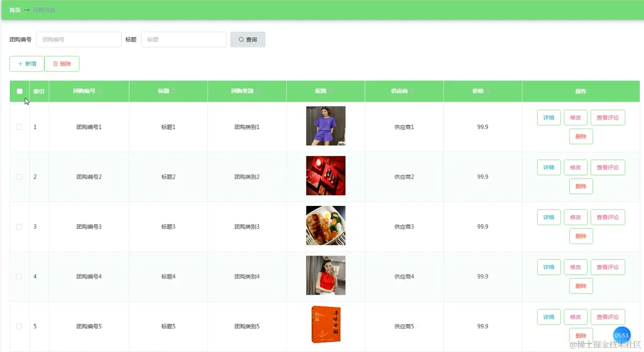Click 修改 for row 团购编号4
The width and height of the screenshot is (644, 352).
576,267
